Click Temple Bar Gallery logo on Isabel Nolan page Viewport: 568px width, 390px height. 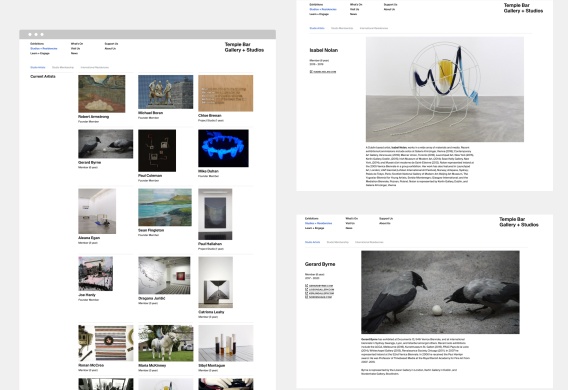coord(523,8)
